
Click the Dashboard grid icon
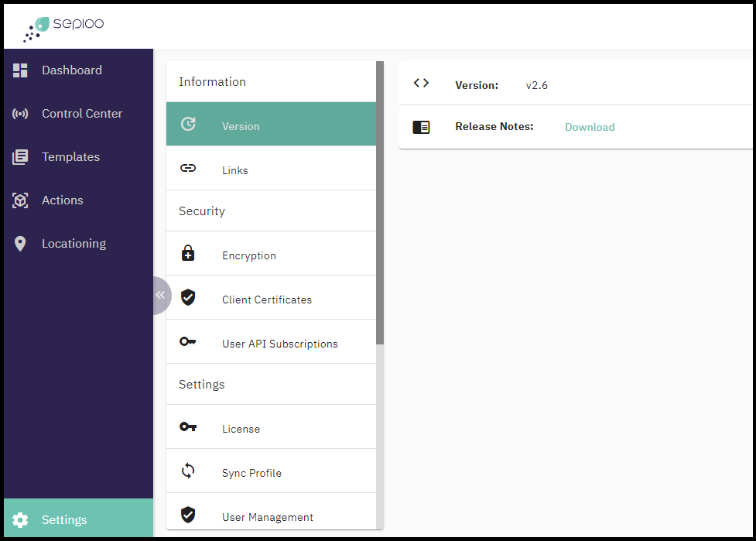20,70
